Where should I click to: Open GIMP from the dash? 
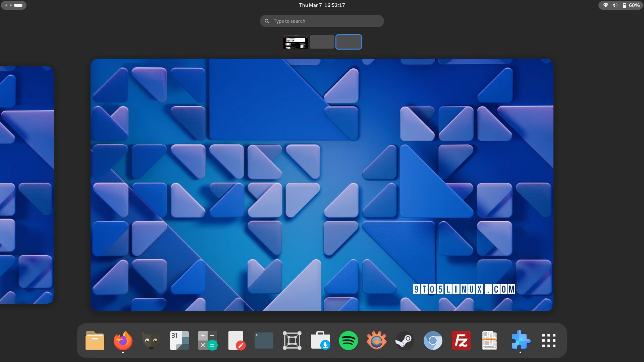click(x=151, y=341)
